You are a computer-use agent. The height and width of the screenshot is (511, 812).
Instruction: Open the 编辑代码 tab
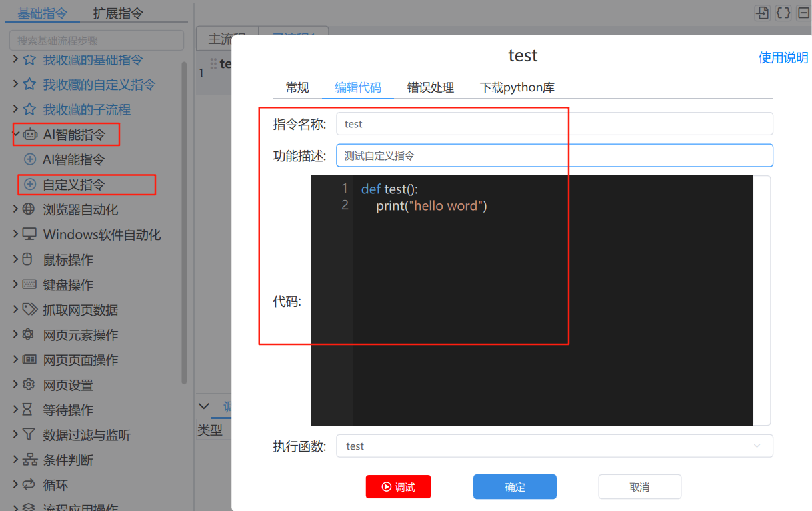click(358, 87)
